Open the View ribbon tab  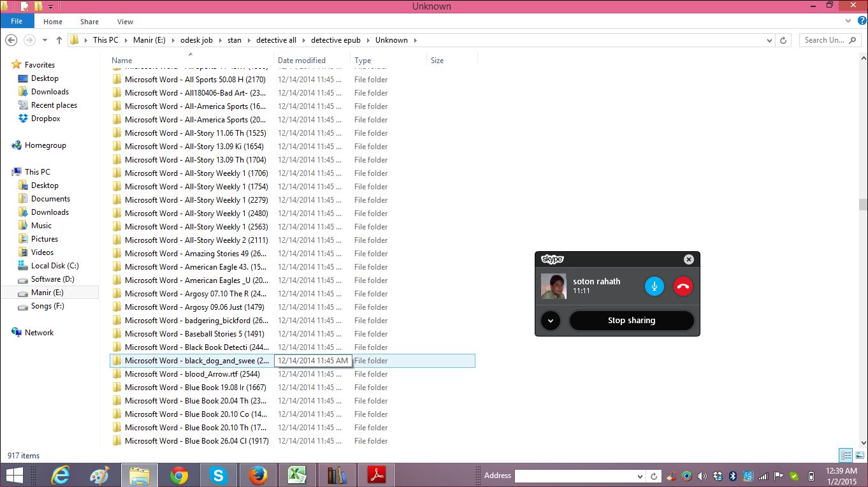pos(126,22)
